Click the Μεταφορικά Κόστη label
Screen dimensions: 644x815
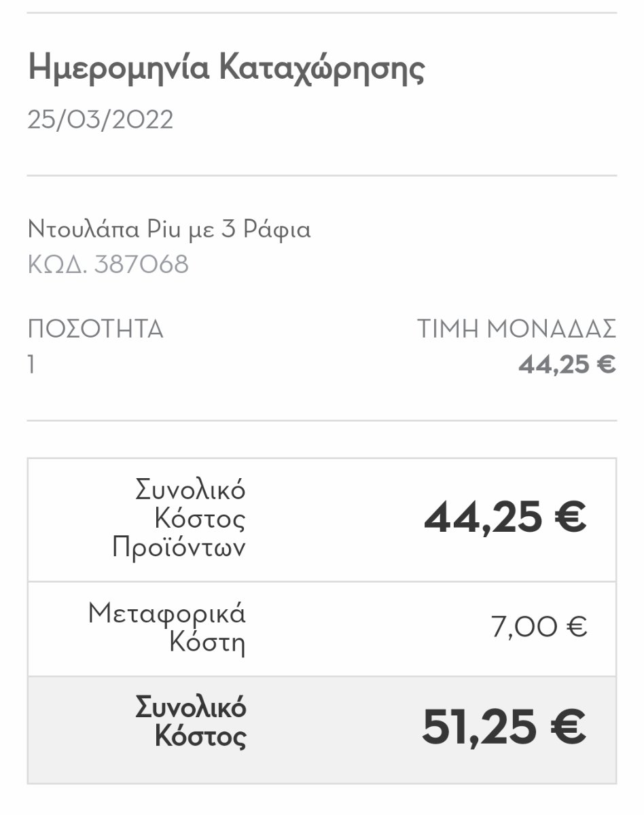coord(167,628)
